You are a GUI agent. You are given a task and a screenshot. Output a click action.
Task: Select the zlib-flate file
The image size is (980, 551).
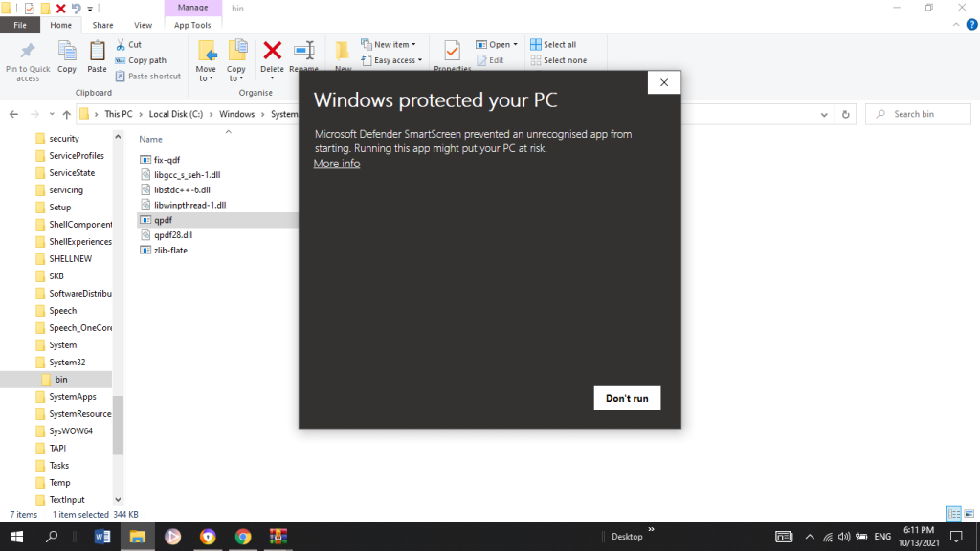(170, 250)
